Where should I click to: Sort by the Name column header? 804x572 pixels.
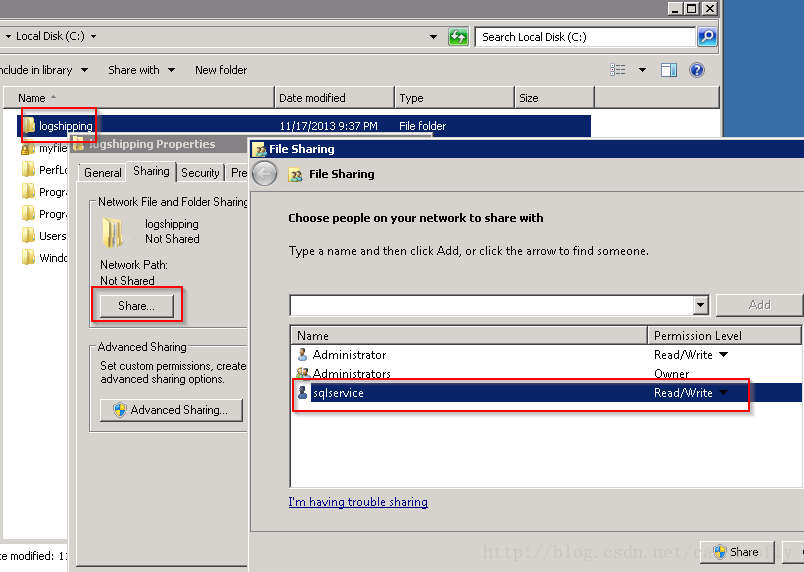(x=138, y=98)
